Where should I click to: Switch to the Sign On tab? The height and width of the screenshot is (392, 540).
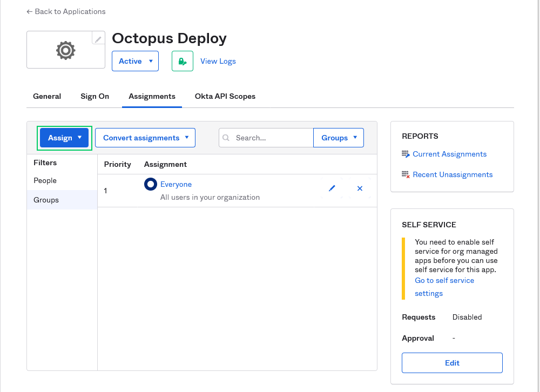pyautogui.click(x=94, y=96)
